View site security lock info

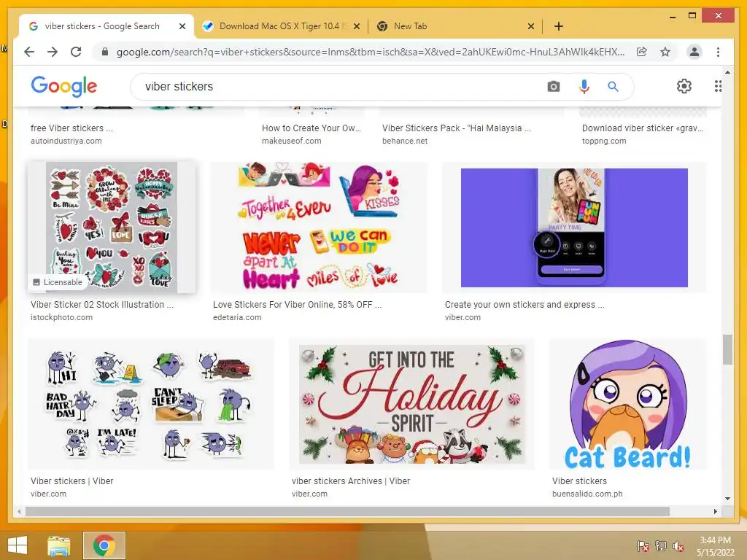tap(105, 52)
